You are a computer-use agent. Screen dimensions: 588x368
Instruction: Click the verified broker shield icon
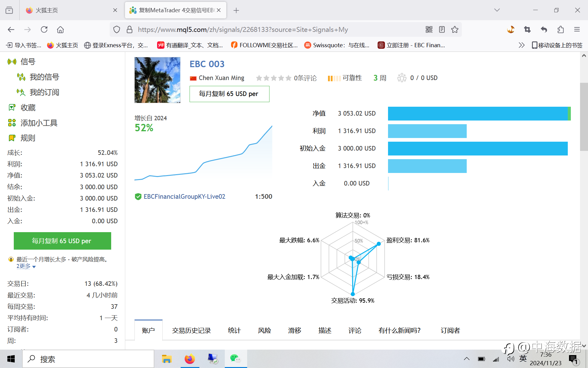138,197
